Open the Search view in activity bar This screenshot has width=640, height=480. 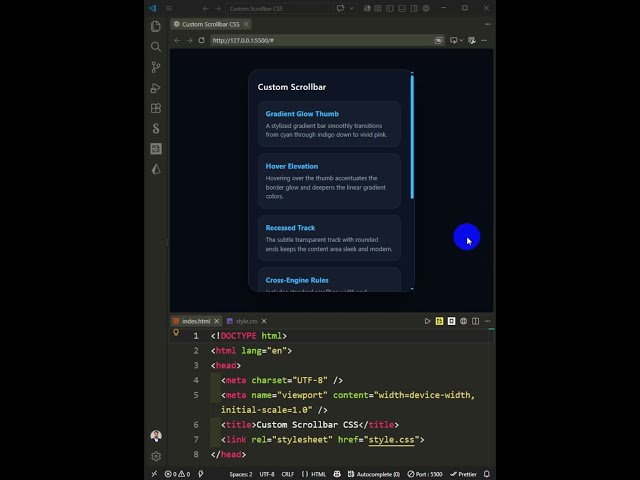point(156,47)
